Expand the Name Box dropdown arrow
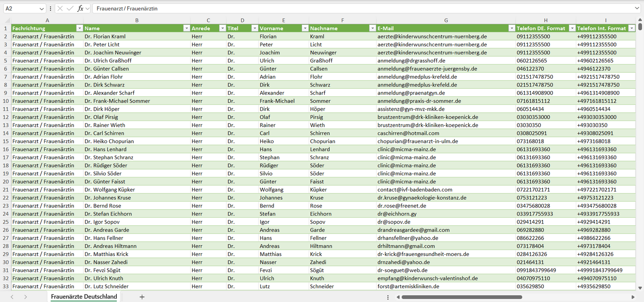 tap(41, 8)
